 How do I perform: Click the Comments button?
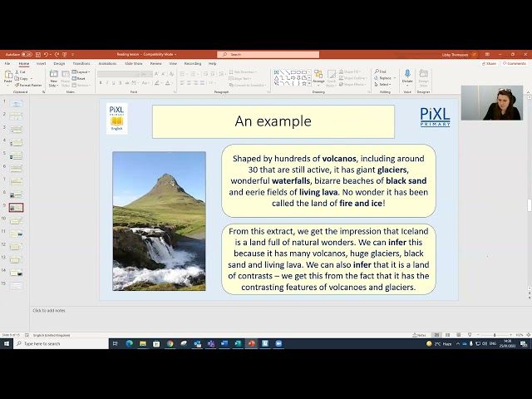point(515,63)
